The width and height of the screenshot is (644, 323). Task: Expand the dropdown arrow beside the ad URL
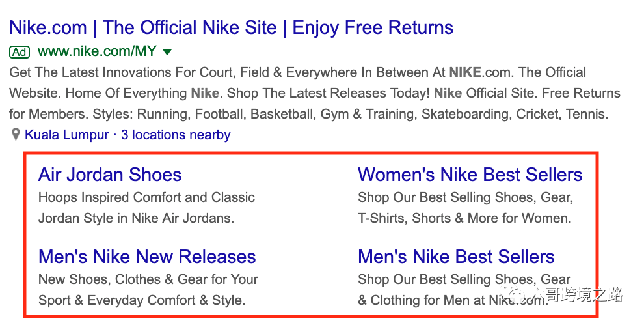click(x=167, y=52)
